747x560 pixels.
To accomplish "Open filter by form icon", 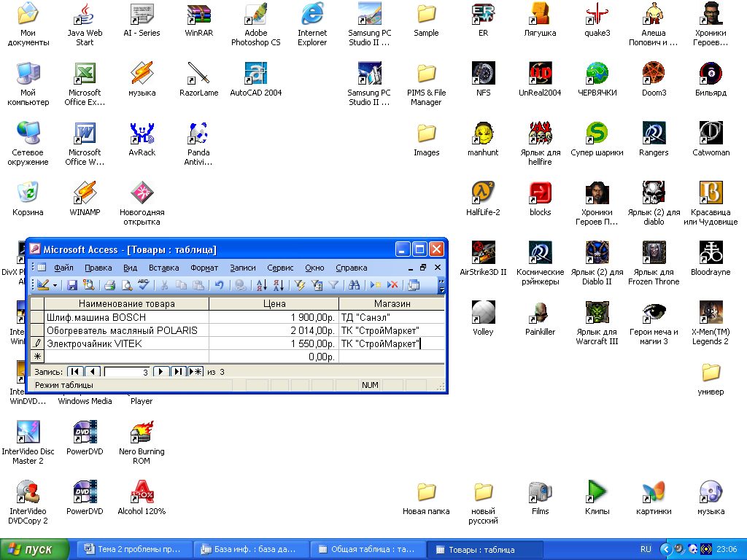I will 317,285.
